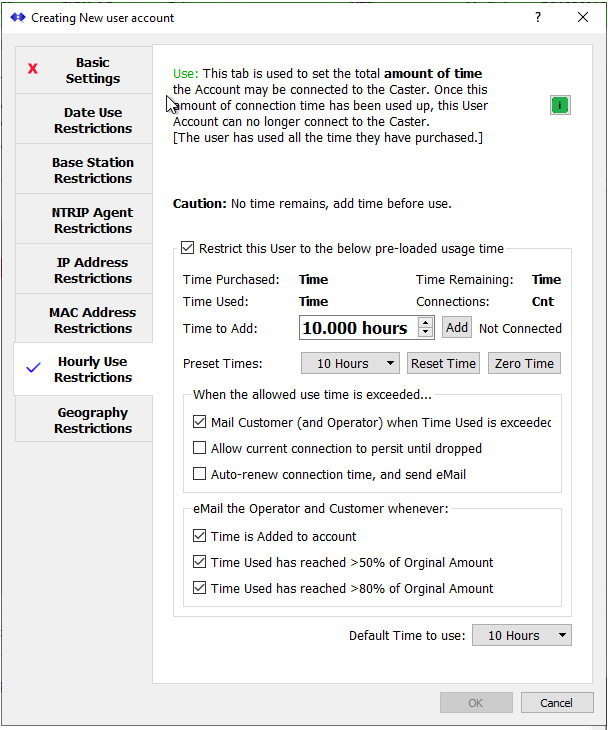Image resolution: width=608 pixels, height=730 pixels.
Task: Select the NTRIP Agent Restrictions tab
Action: (x=92, y=220)
